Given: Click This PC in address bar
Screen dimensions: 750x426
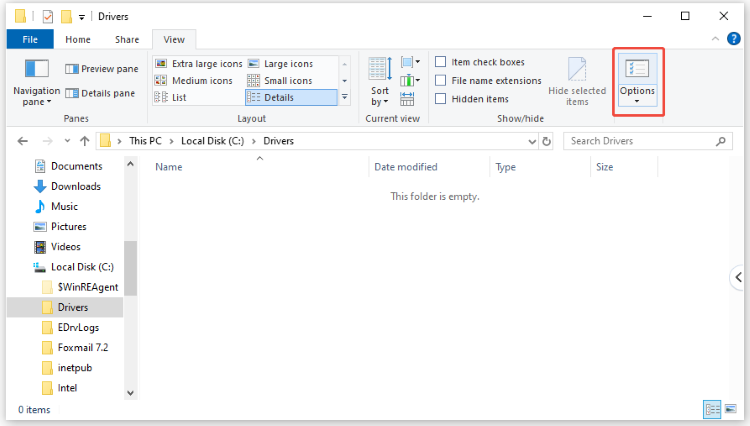Looking at the screenshot, I should point(145,141).
